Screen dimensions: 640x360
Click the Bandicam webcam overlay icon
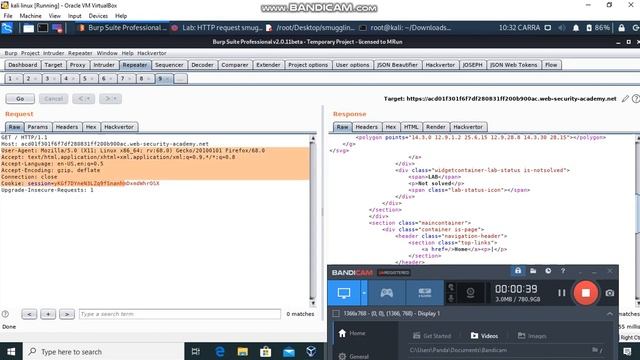pos(470,293)
